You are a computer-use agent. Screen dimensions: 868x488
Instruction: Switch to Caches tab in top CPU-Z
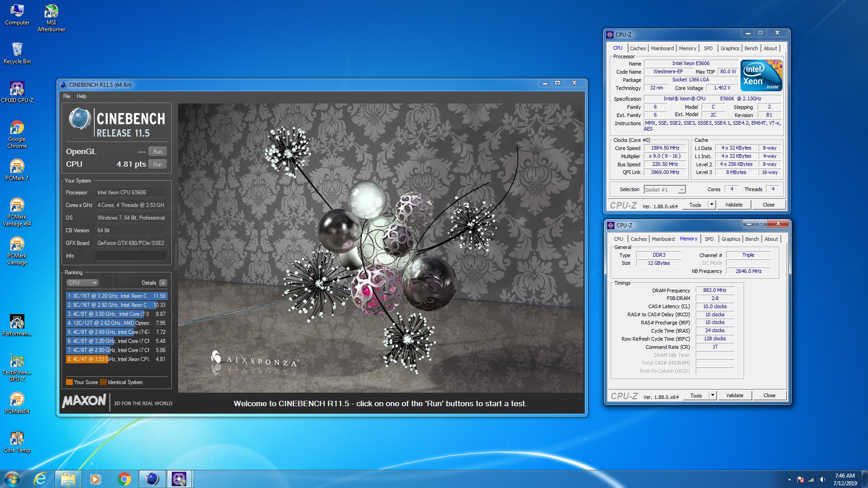(638, 48)
